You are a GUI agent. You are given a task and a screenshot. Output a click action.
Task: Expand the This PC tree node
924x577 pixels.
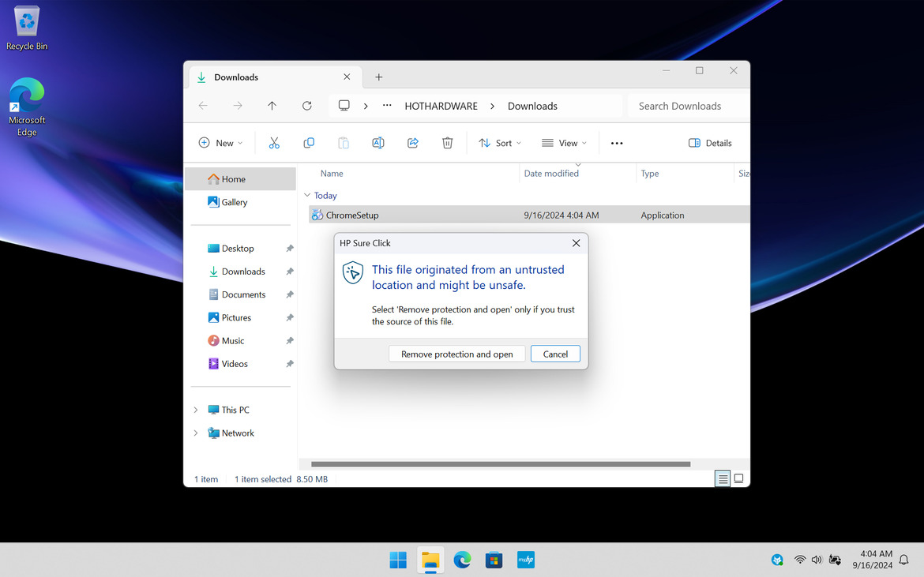click(x=196, y=410)
